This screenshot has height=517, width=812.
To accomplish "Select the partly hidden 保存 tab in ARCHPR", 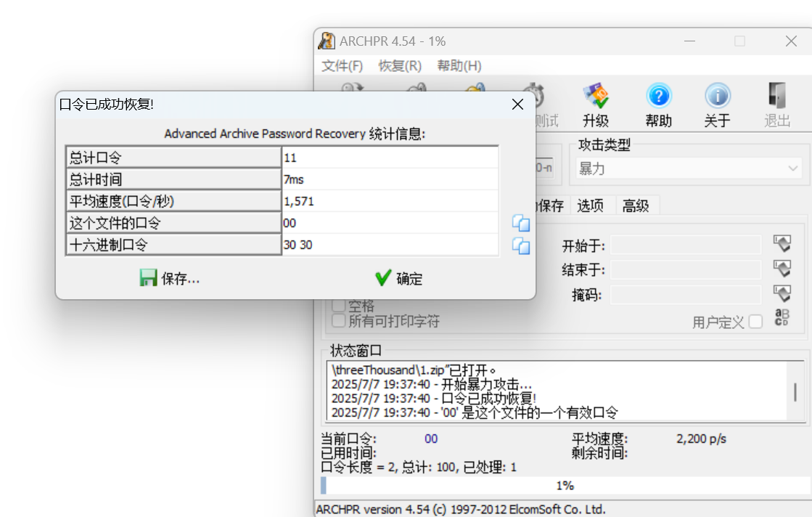I will (x=551, y=205).
